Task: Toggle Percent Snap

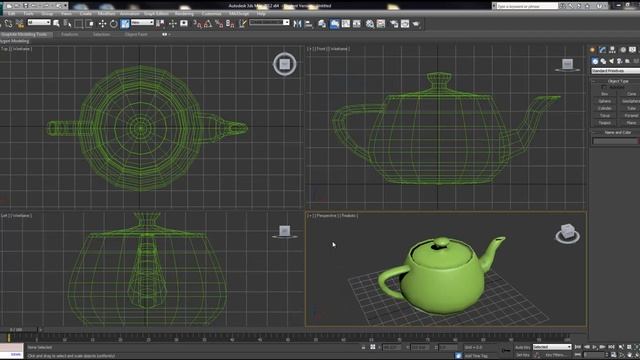Action: (x=219, y=24)
